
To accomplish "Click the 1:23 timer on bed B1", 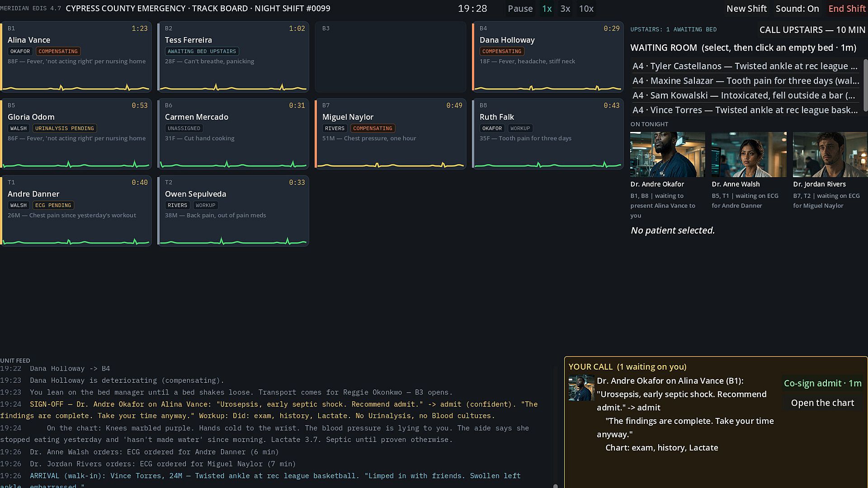I will click(x=139, y=28).
